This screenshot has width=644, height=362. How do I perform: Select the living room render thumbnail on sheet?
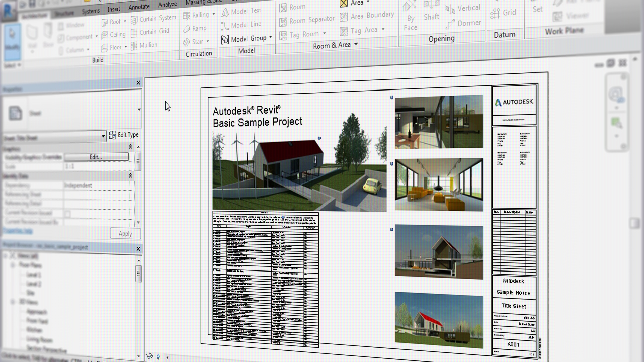pos(439,185)
